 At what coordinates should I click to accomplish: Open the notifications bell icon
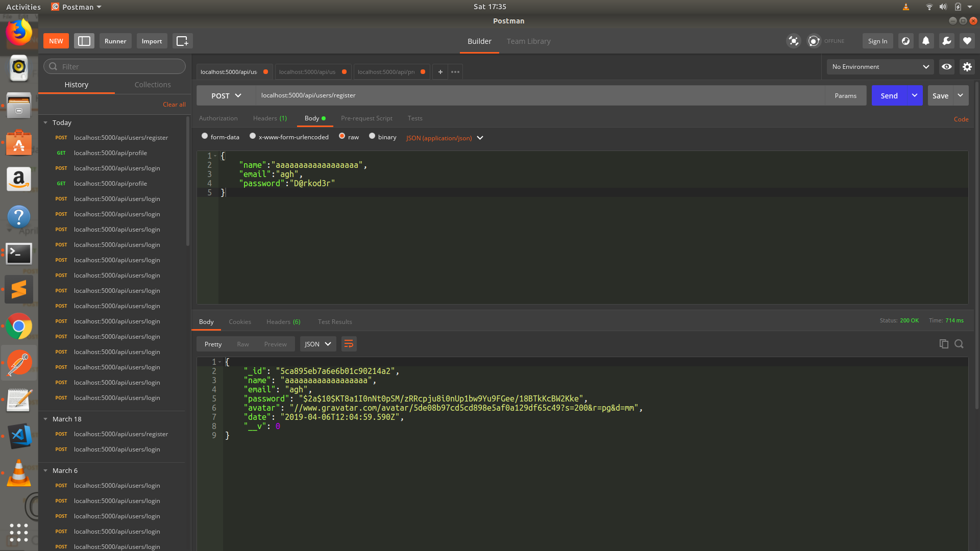[926, 41]
